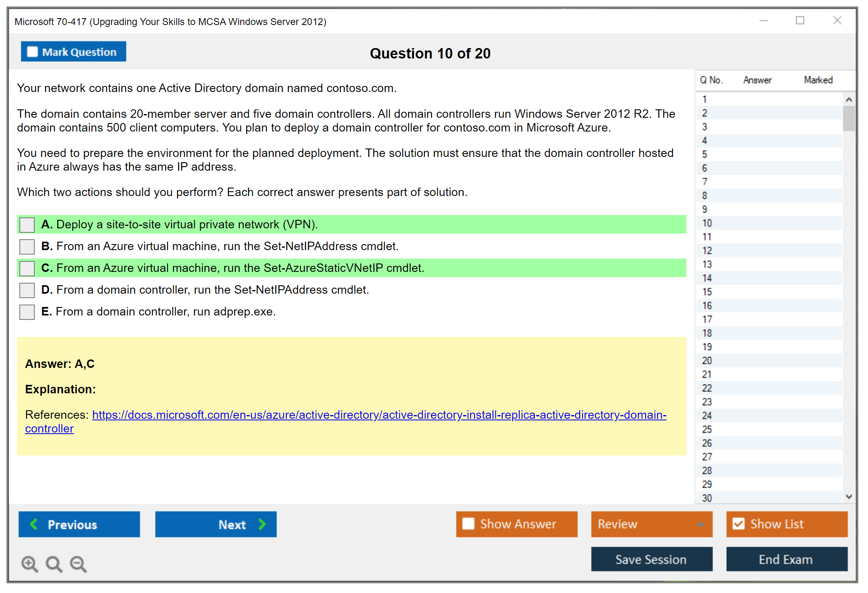Screen dimensions: 868x593
Task: Open the Review dropdown
Action: pos(651,524)
